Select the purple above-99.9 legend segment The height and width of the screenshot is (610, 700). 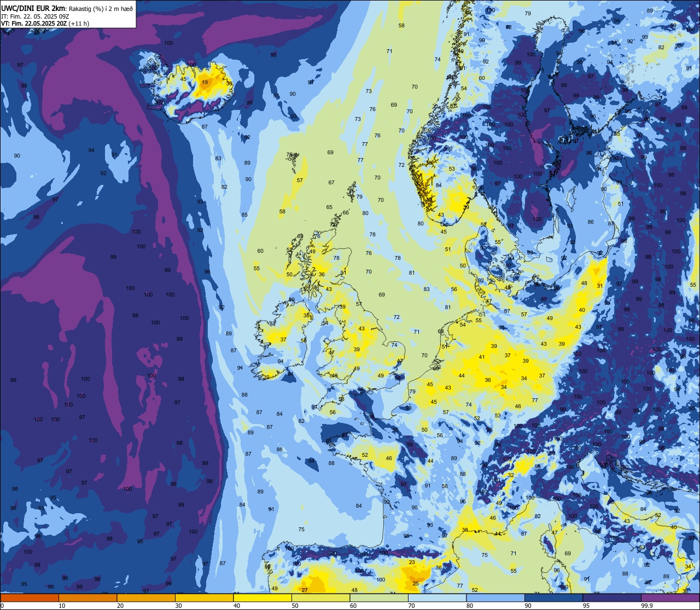[670, 597]
